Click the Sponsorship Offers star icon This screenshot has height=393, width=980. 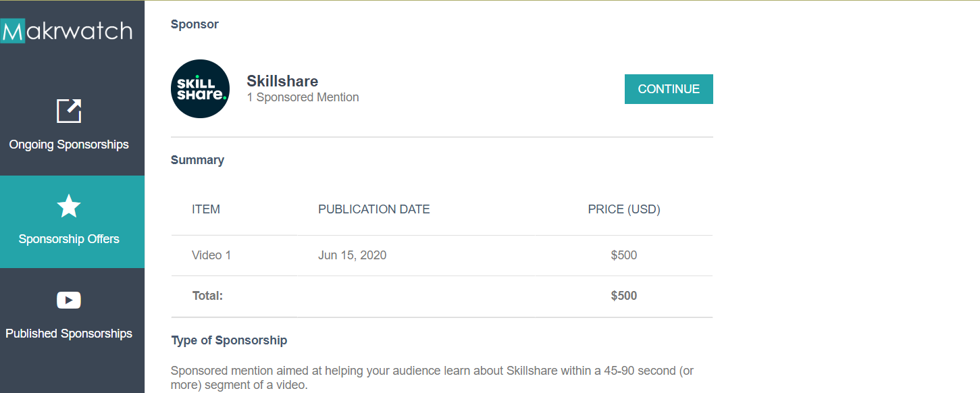69,206
